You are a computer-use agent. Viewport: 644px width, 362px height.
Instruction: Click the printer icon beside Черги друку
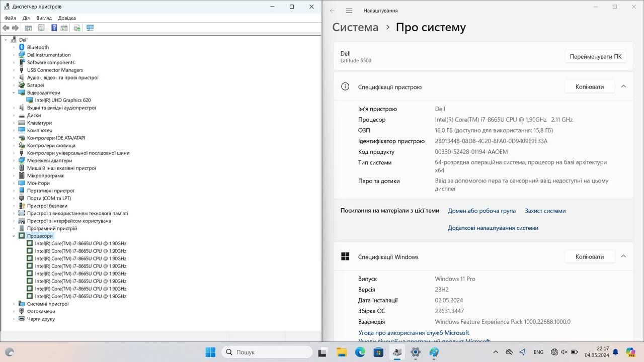click(22, 319)
